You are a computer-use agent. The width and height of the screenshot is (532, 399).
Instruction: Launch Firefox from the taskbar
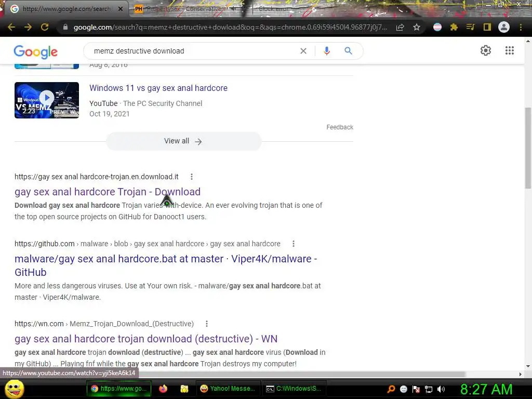tap(163, 389)
